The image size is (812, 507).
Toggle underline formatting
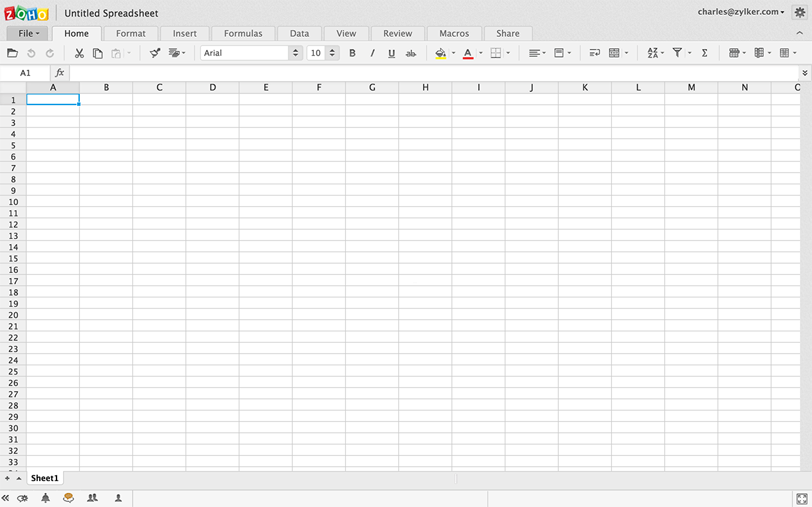pyautogui.click(x=391, y=53)
